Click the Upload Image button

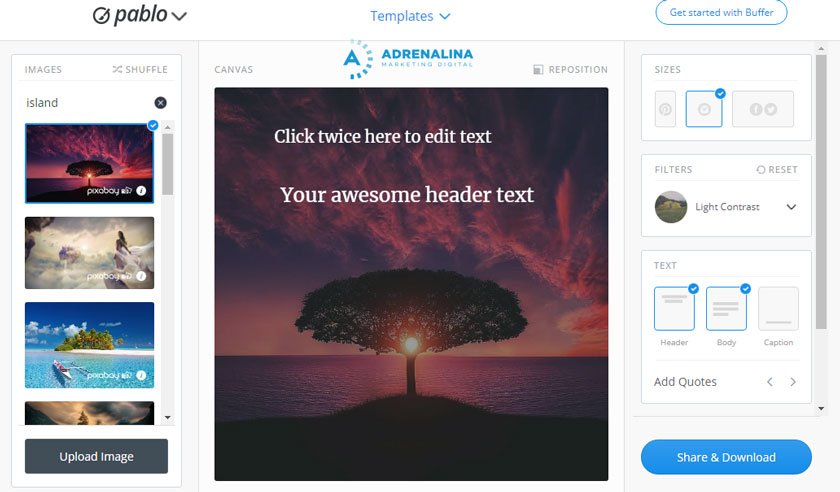[x=96, y=456]
